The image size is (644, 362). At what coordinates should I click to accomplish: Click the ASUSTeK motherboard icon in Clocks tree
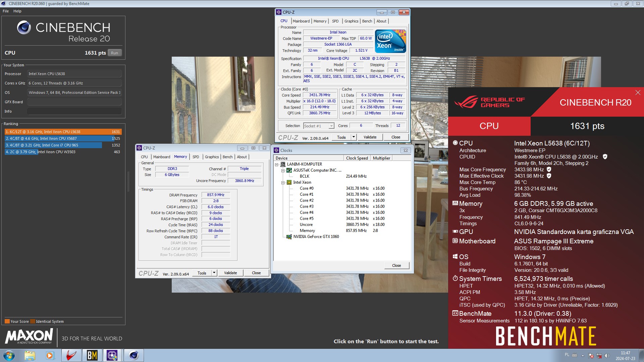(289, 170)
